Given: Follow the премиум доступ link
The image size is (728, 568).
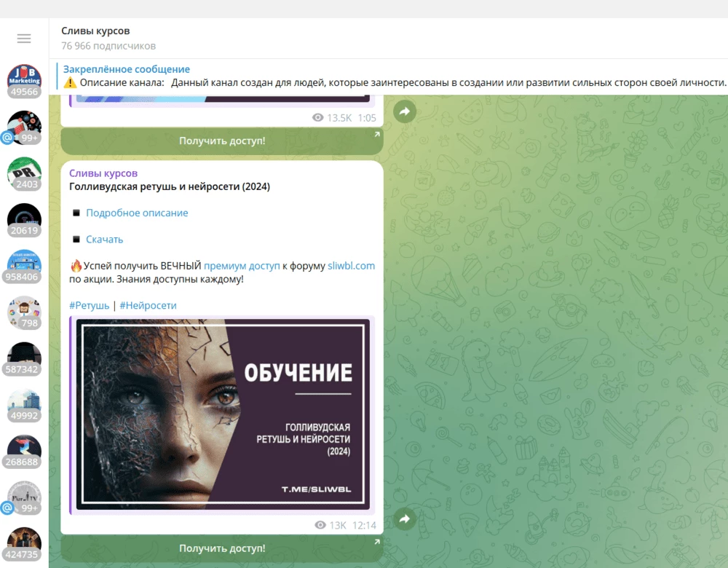Looking at the screenshot, I should point(242,266).
